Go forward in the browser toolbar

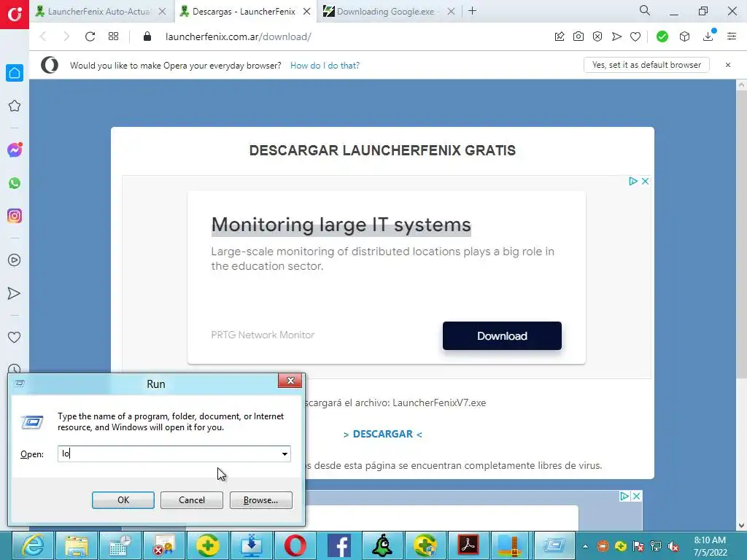click(x=66, y=36)
